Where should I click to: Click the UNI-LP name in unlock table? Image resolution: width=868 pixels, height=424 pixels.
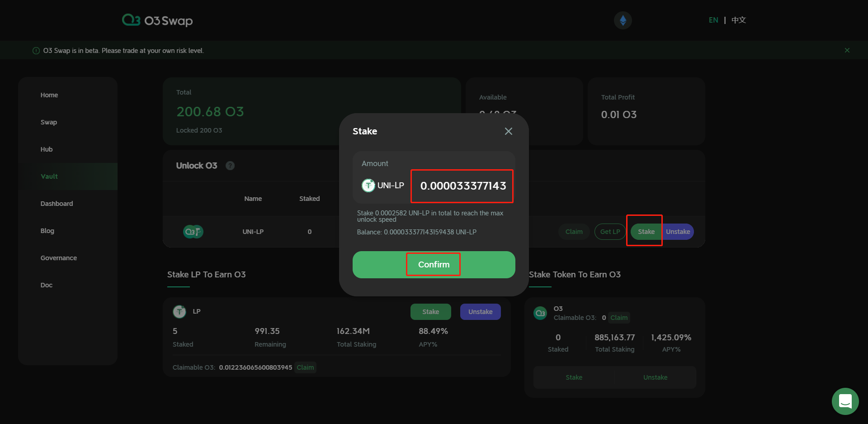(253, 232)
